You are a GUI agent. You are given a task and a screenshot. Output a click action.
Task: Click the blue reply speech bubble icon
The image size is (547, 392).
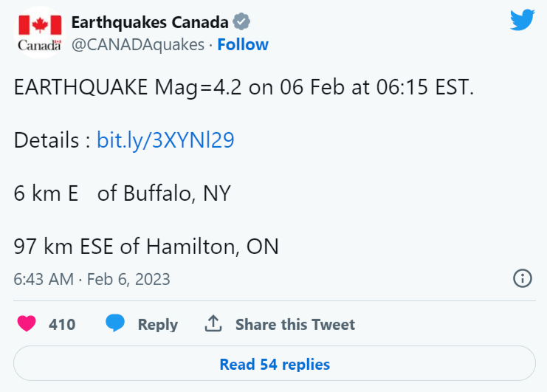click(x=115, y=323)
